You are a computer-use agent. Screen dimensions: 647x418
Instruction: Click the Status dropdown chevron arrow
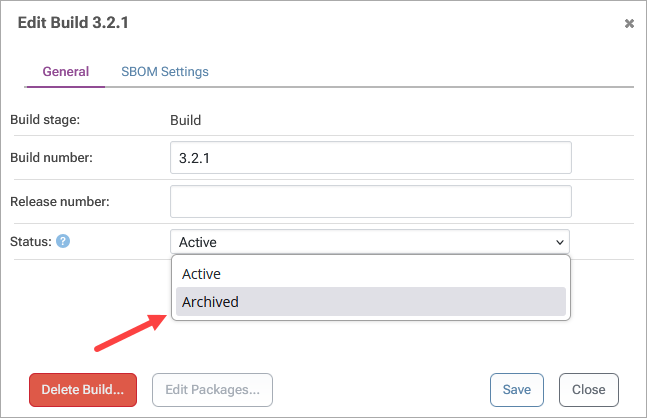pyautogui.click(x=558, y=242)
